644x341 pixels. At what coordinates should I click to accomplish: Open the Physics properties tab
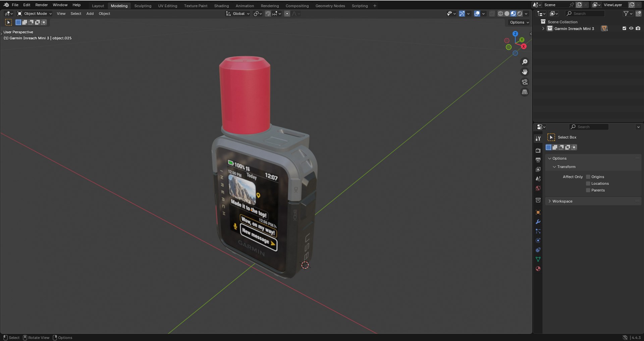tap(538, 241)
